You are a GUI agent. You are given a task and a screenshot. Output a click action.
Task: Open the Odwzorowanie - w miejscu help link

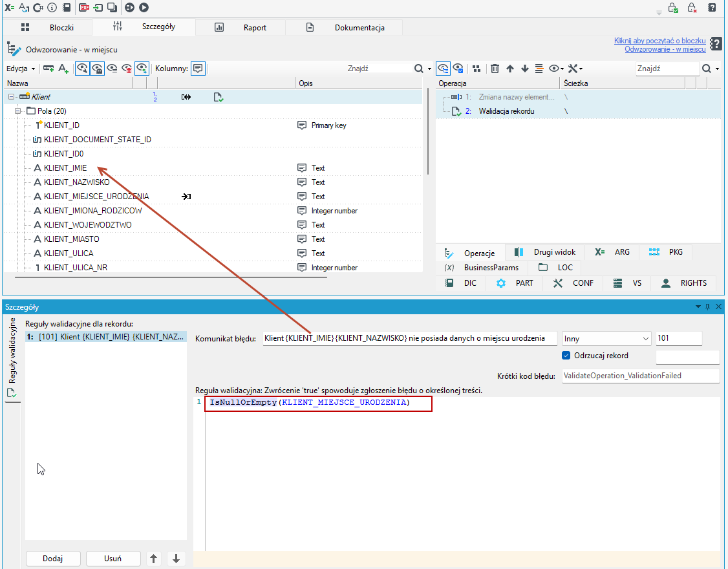tap(665, 49)
